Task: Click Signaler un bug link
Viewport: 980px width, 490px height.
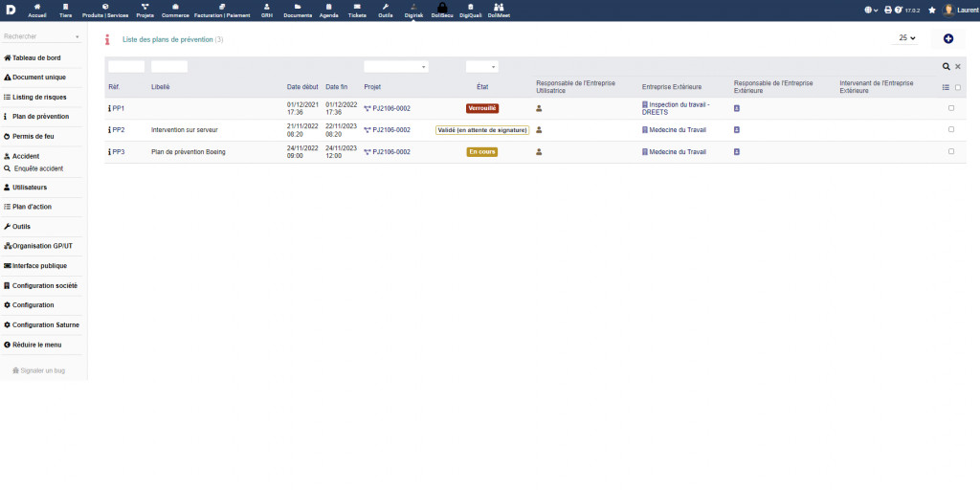Action: 38,370
